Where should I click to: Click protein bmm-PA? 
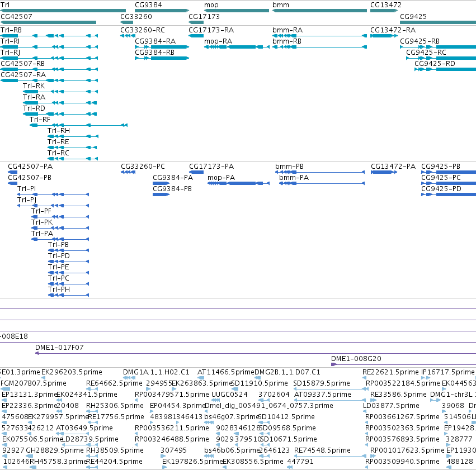322,183
